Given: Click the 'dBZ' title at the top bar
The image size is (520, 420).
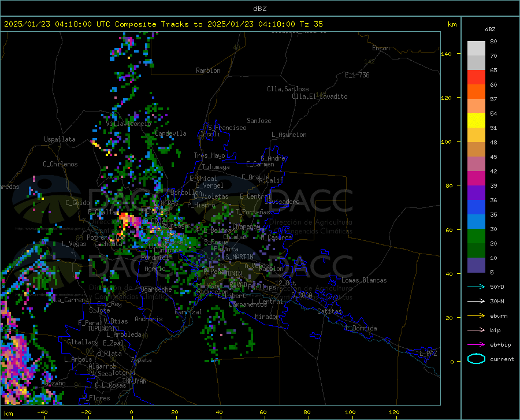Looking at the screenshot, I should 259,9.
